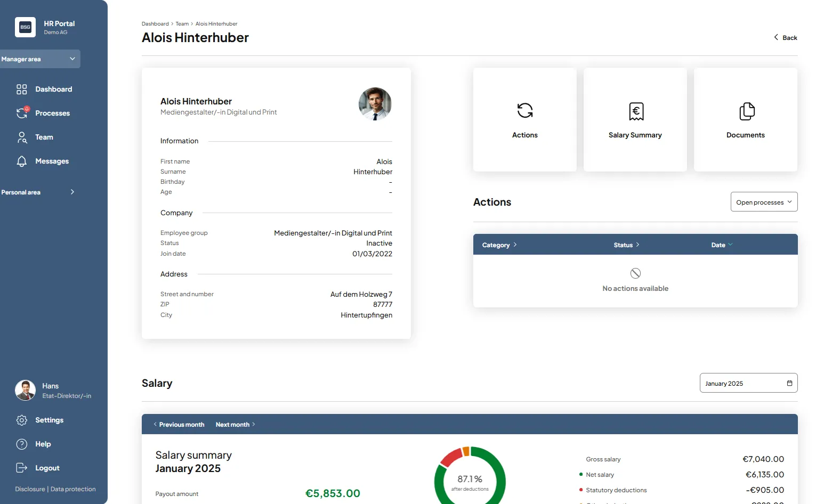Open the Salary Summary receipt card
The height and width of the screenshot is (504, 832).
(x=635, y=119)
